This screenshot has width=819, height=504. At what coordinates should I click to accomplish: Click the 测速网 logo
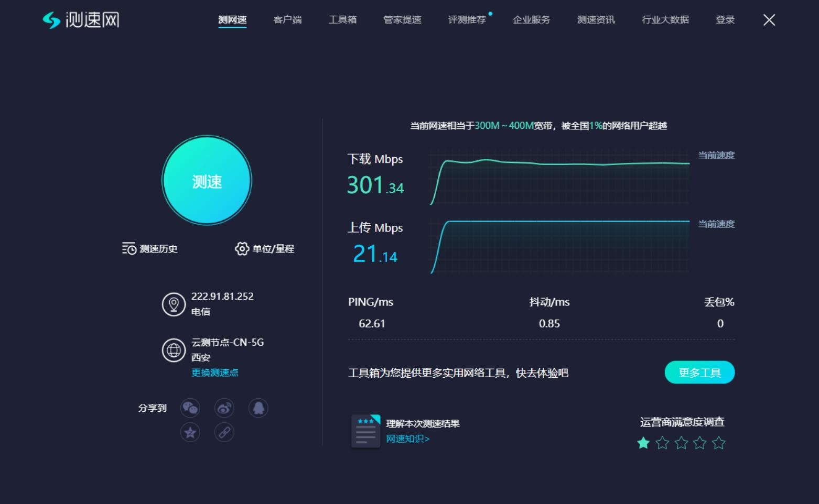click(81, 19)
